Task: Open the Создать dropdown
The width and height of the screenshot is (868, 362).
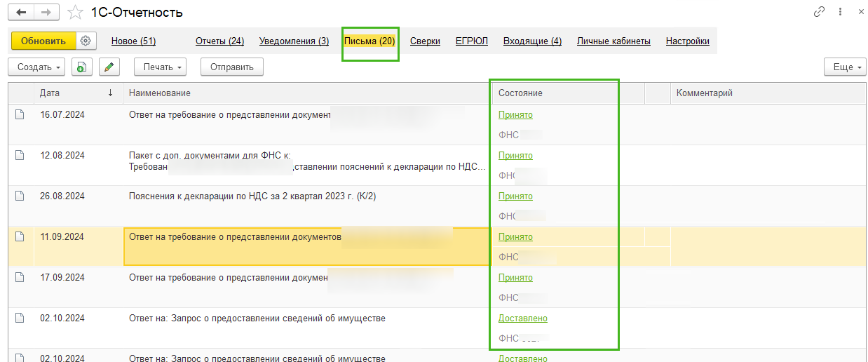Action: click(x=36, y=67)
